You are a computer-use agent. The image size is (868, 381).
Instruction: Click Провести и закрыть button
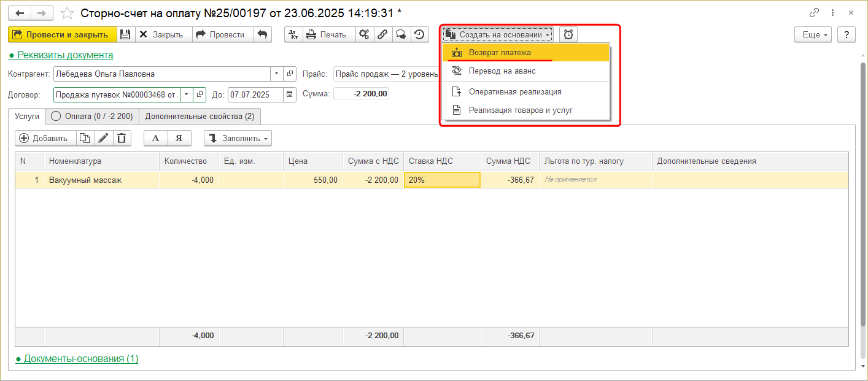tap(63, 34)
